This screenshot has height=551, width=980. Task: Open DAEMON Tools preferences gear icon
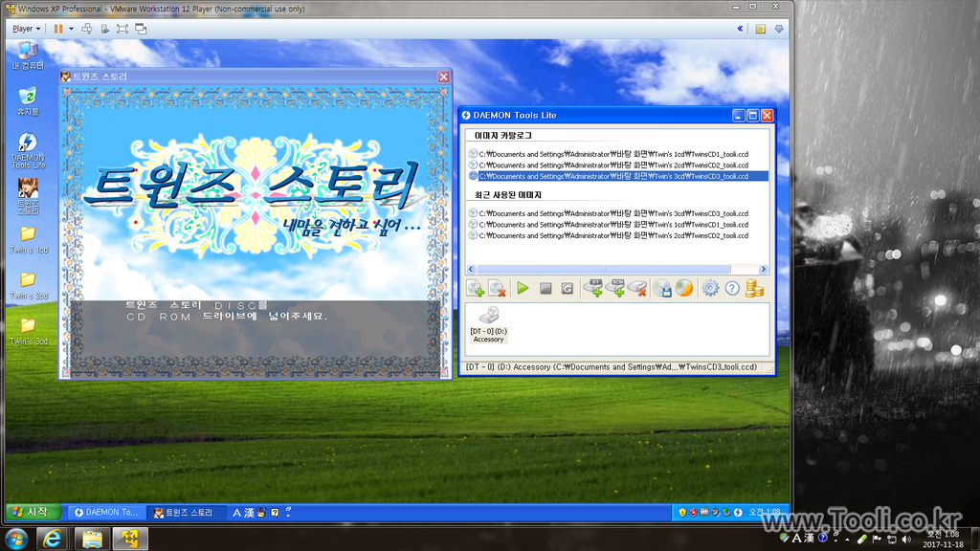pyautogui.click(x=710, y=288)
